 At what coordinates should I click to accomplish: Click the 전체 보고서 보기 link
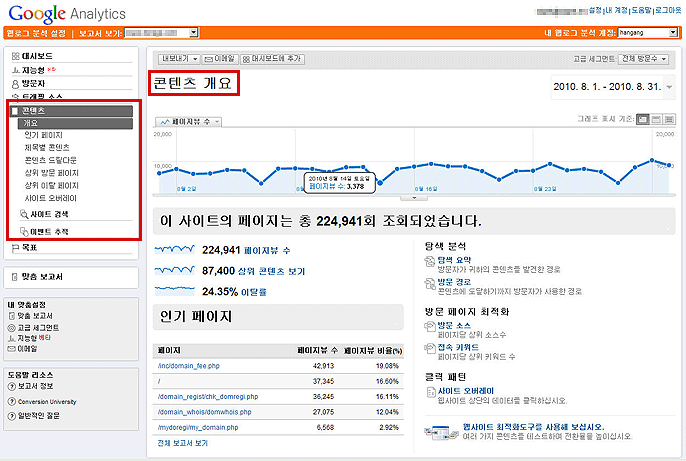coord(182,441)
